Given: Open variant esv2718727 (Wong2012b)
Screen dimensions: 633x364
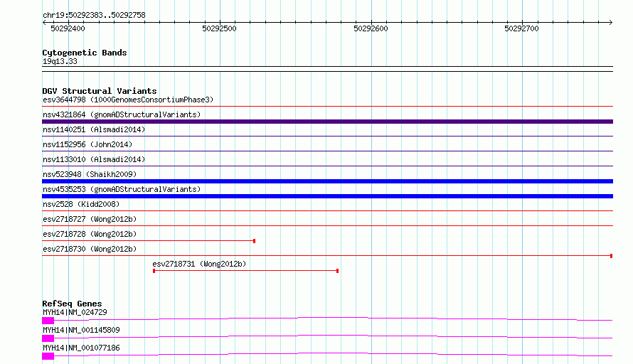Looking at the screenshot, I should pos(90,219).
